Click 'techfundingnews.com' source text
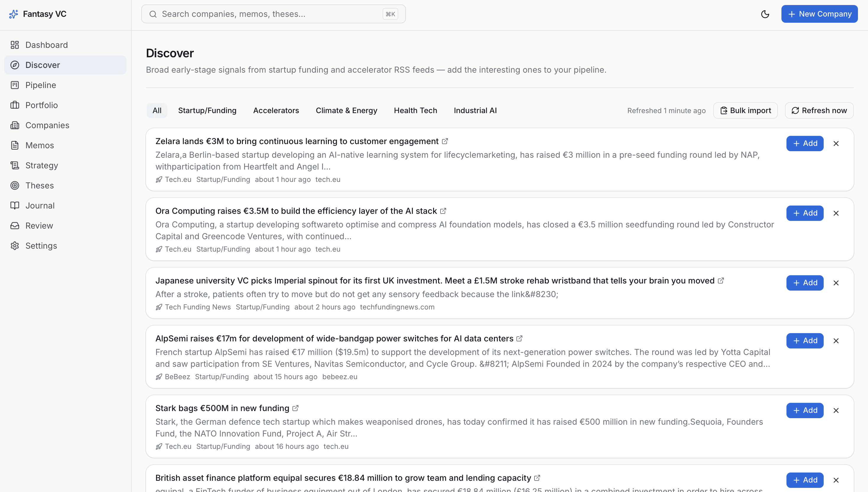 397,307
